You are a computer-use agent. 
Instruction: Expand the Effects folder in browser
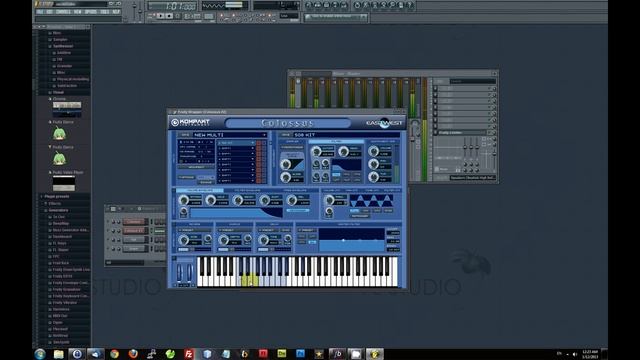pyautogui.click(x=54, y=203)
